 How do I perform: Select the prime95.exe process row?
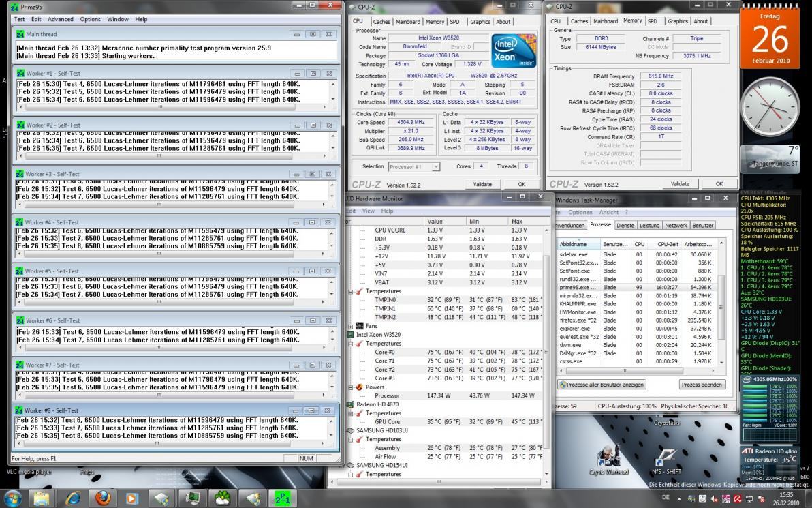636,287
